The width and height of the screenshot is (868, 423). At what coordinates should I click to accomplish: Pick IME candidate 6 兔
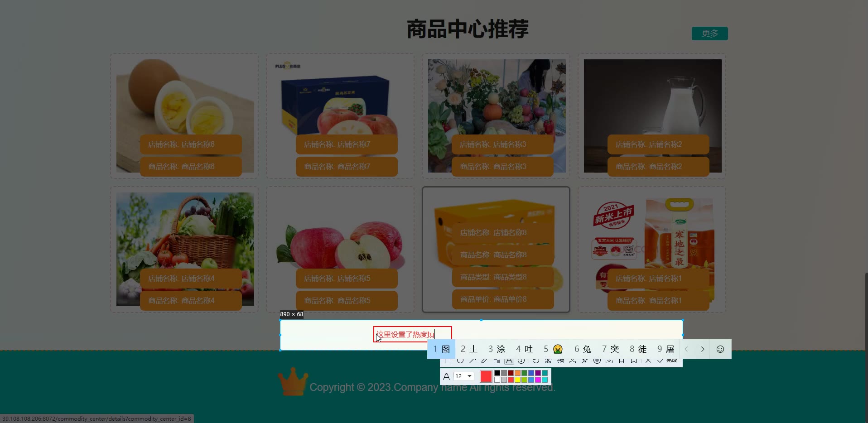pos(583,349)
